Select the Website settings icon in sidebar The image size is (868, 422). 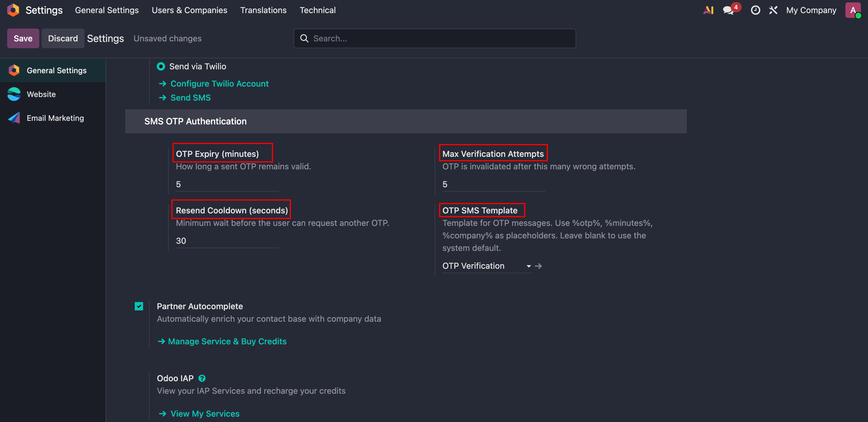(14, 94)
